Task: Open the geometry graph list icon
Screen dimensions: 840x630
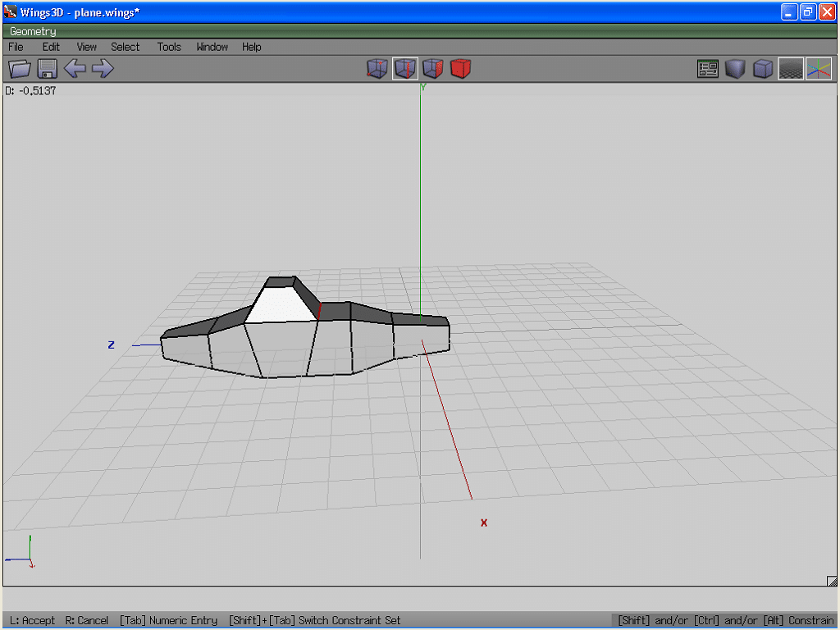Action: pyautogui.click(x=707, y=69)
